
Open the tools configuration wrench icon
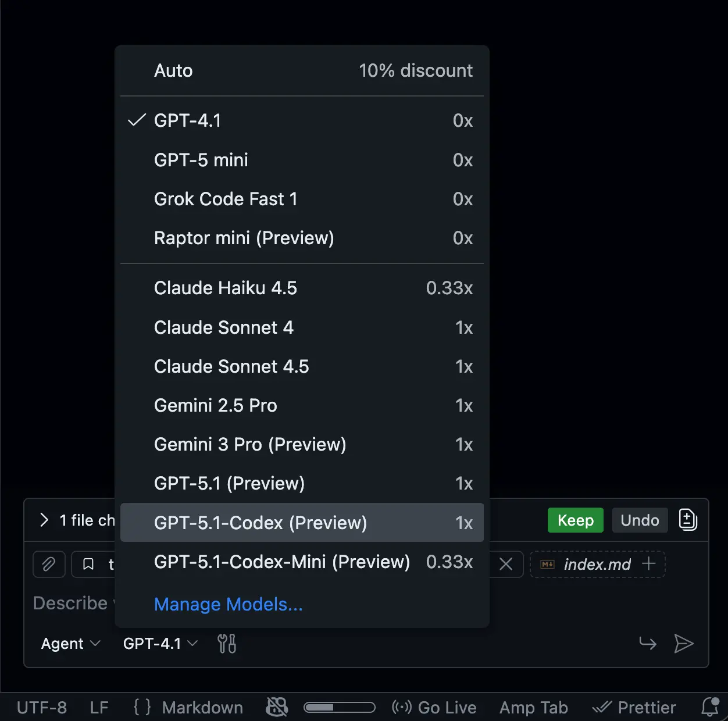tap(227, 644)
